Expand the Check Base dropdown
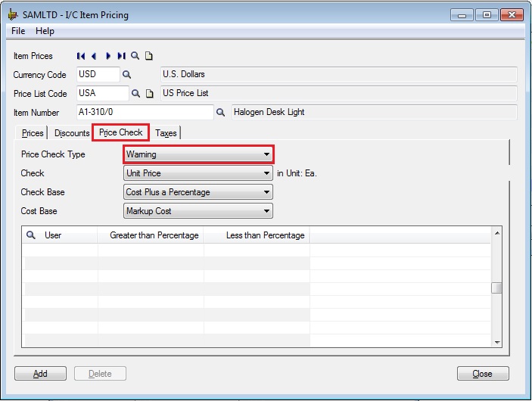Screen dimensions: 532x401 click(198, 192)
